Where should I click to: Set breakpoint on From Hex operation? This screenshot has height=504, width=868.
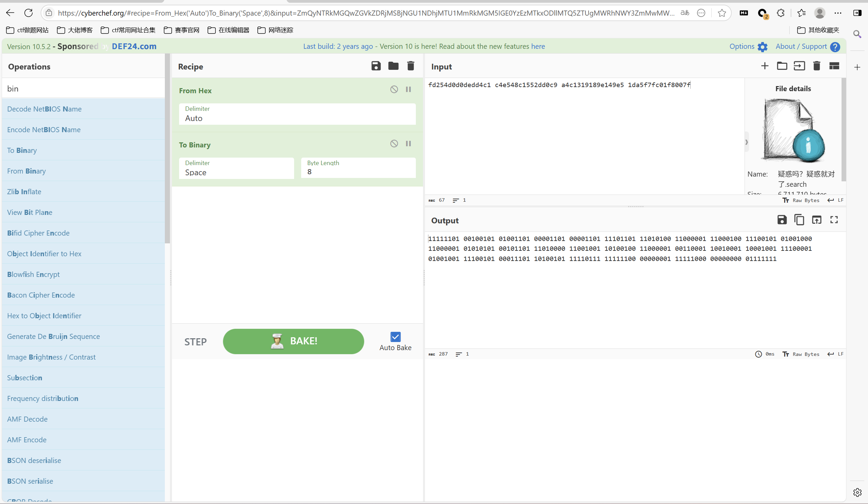[x=408, y=89]
